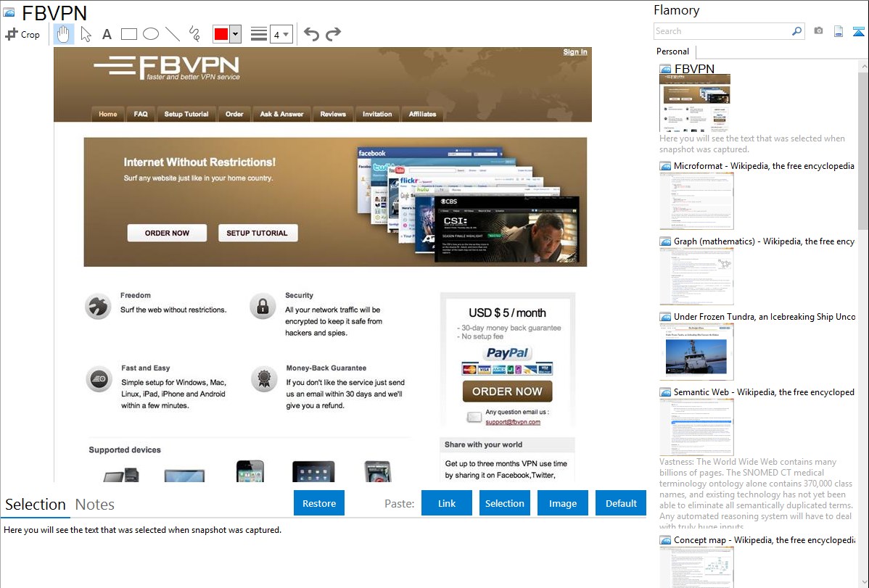
Task: Paste as Image
Action: 563,503
